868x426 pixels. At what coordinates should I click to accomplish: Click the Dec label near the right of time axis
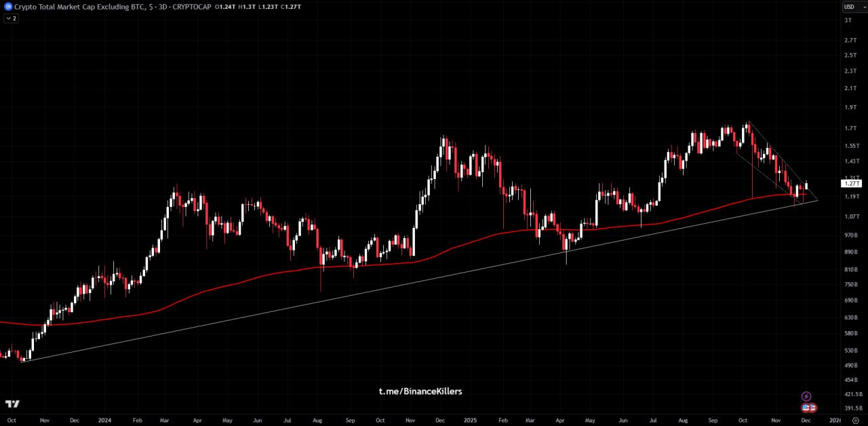[805, 421]
